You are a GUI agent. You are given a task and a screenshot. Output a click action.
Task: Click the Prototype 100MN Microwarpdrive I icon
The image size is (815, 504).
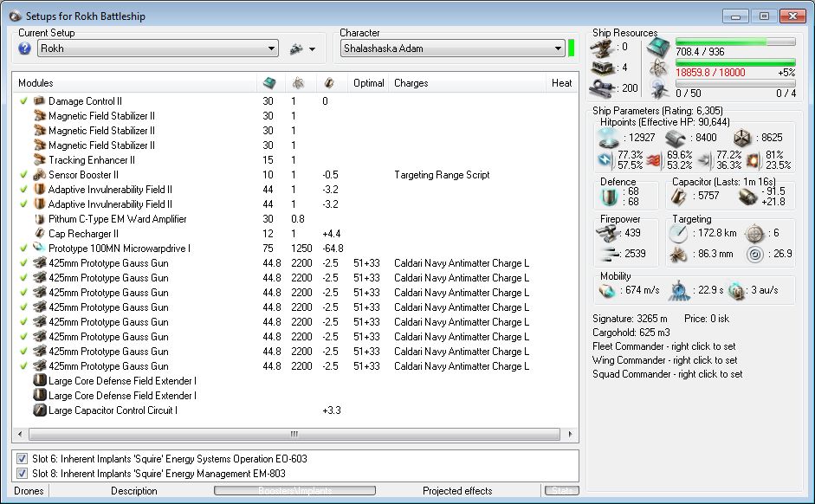click(39, 249)
